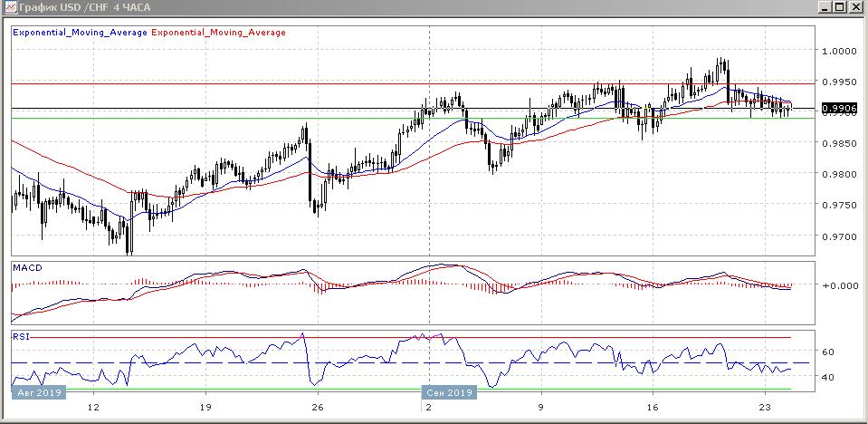Click date label 23 on time axis

click(x=765, y=408)
